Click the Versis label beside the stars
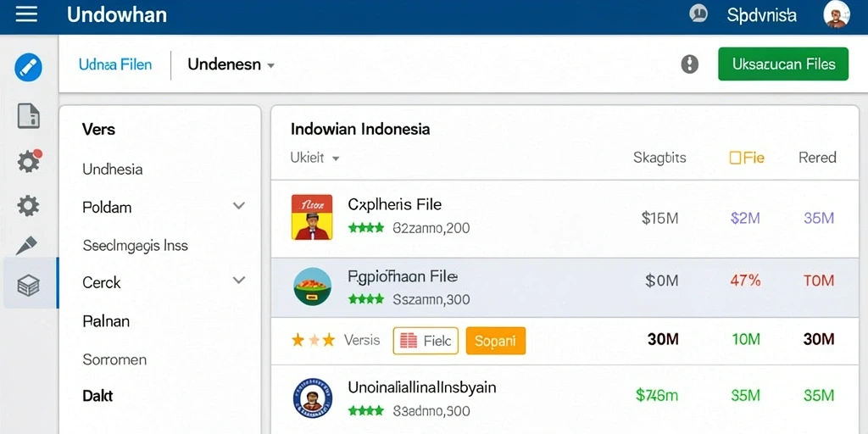Image resolution: width=868 pixels, height=434 pixels. 361,340
